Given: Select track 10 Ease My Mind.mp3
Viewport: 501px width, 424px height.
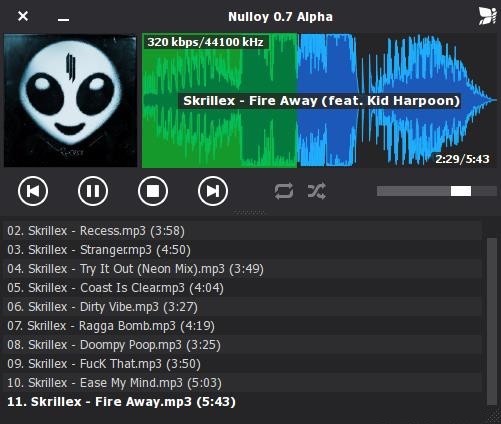Looking at the screenshot, I should [242, 383].
